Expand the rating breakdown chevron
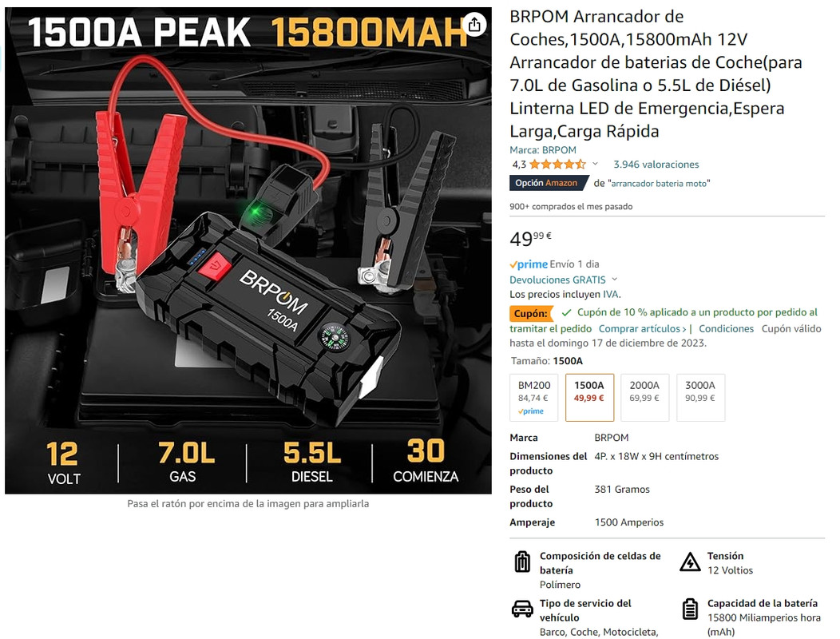840x639 pixels. pos(595,164)
